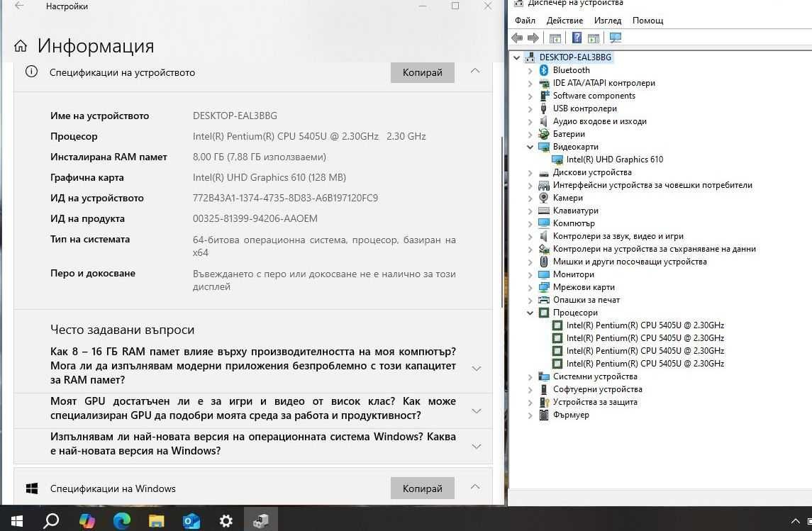Select last Intel(R) Pentium(R) CPU 5405U entry
Screen dimensions: 812x531
click(x=645, y=363)
